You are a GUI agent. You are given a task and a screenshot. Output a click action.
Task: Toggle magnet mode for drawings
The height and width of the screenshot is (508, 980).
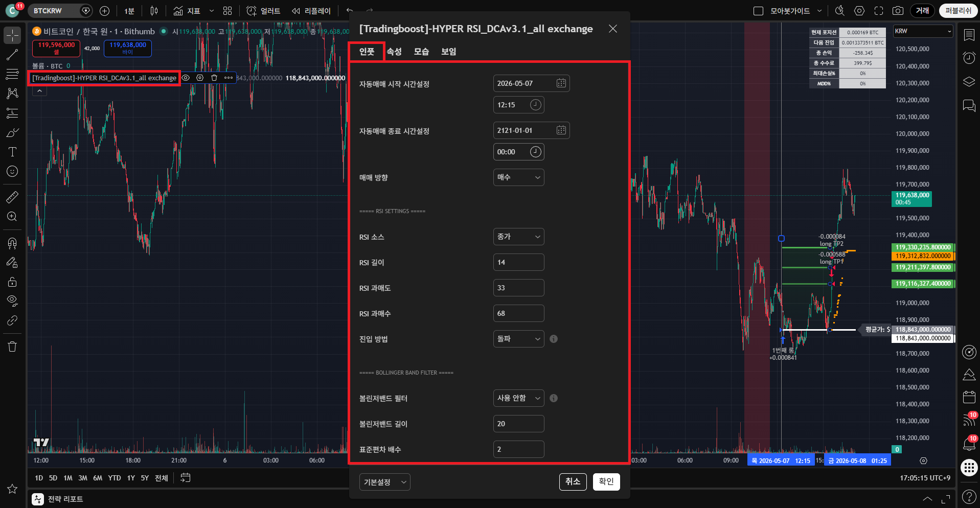(12, 243)
